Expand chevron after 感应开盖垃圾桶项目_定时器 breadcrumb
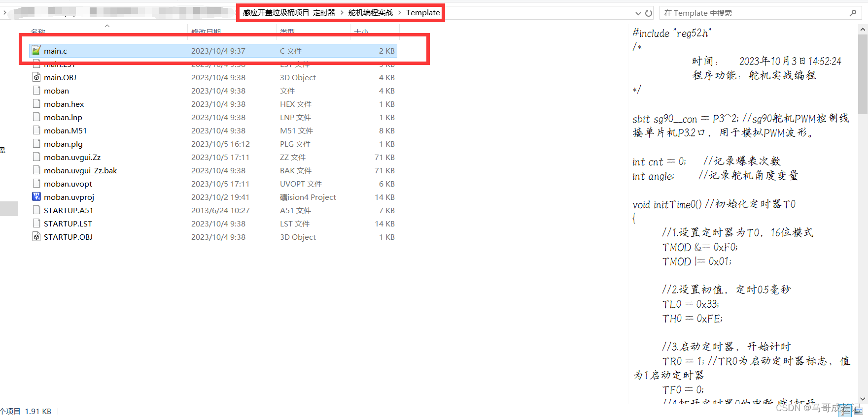Viewport: 868px width, 417px height. (342, 13)
